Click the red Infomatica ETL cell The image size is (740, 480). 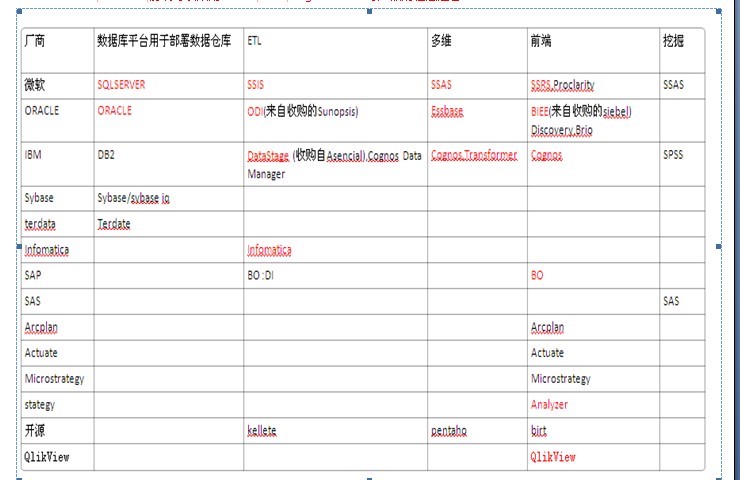click(x=335, y=250)
